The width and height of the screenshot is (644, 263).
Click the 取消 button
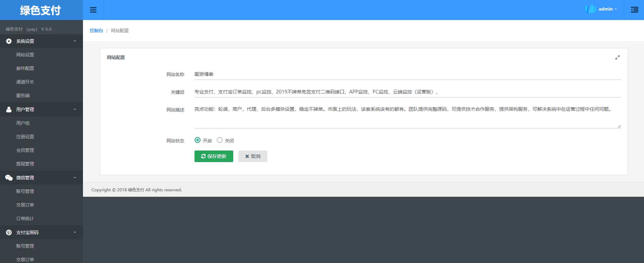[x=253, y=156]
